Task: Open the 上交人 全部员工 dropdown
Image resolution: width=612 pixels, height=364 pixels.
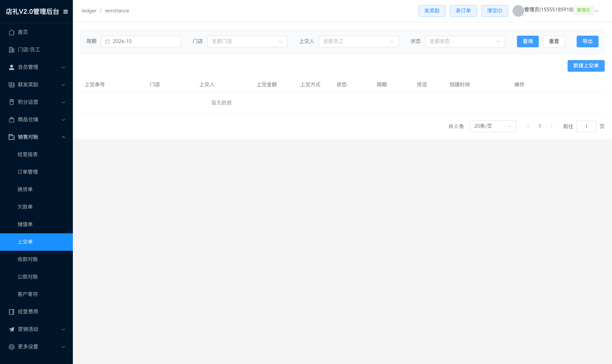Action: click(359, 41)
